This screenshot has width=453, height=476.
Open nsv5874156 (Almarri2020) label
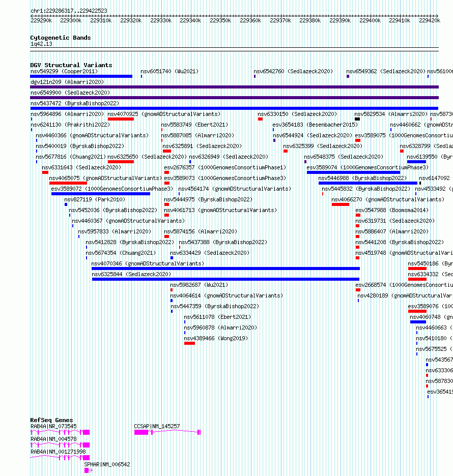coord(201,231)
